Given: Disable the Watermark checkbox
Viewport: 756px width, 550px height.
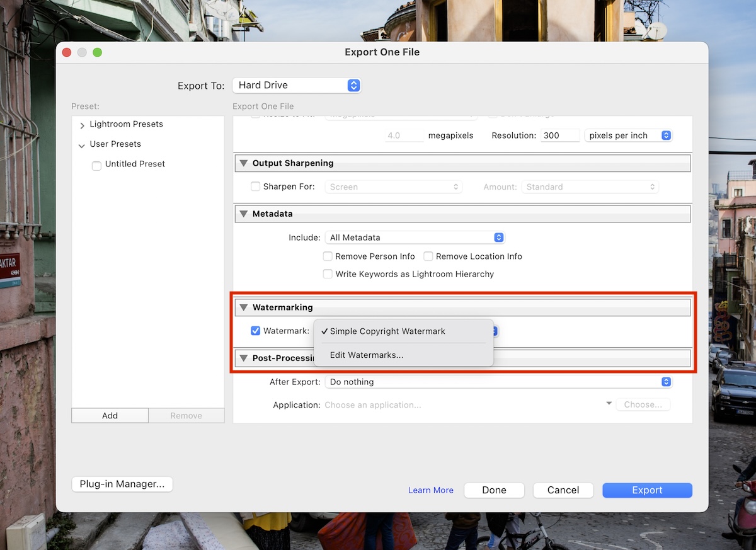Looking at the screenshot, I should (x=255, y=330).
